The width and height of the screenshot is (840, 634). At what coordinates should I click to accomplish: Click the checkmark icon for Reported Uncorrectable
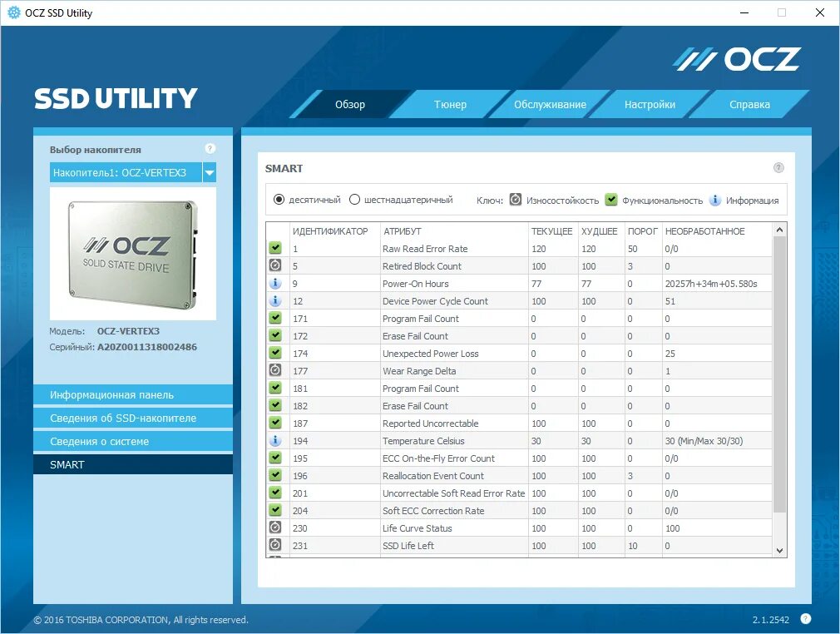274,423
